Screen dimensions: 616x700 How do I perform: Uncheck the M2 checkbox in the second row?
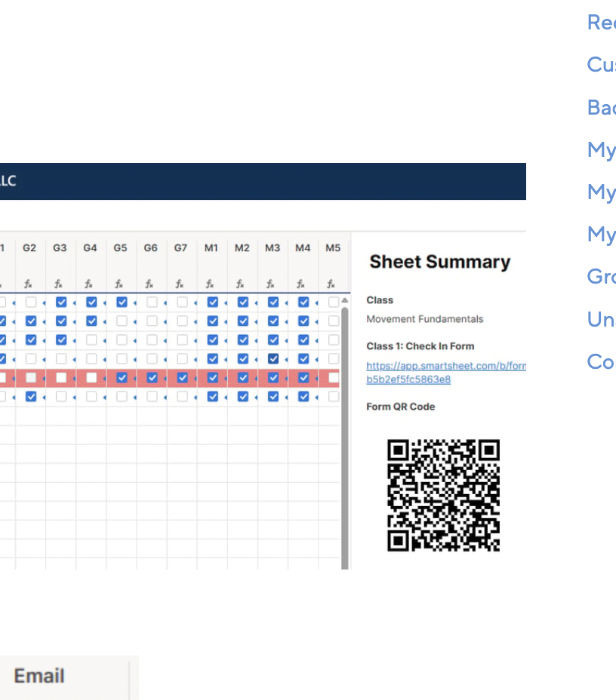click(243, 321)
